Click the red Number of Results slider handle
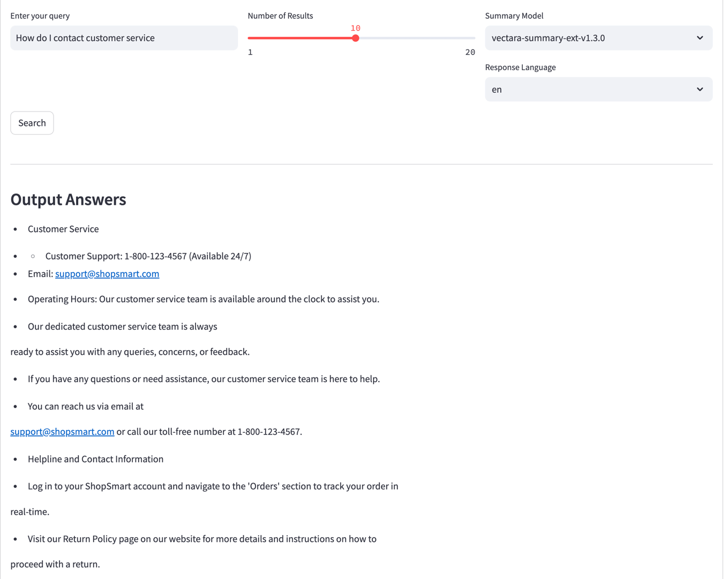Image resolution: width=728 pixels, height=579 pixels. tap(356, 38)
